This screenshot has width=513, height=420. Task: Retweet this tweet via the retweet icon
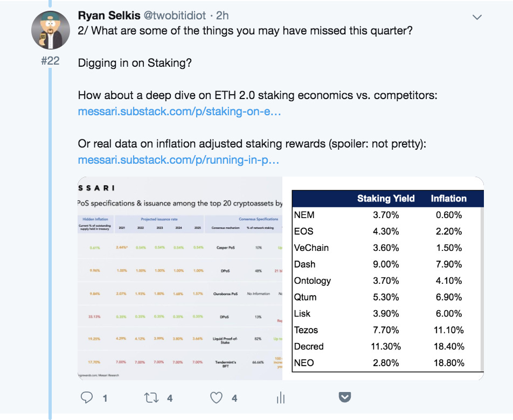point(151,398)
